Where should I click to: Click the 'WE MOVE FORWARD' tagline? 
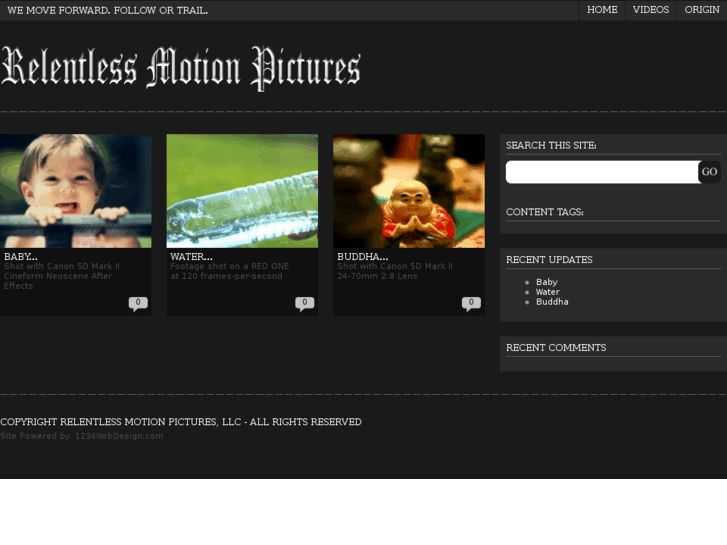108,10
